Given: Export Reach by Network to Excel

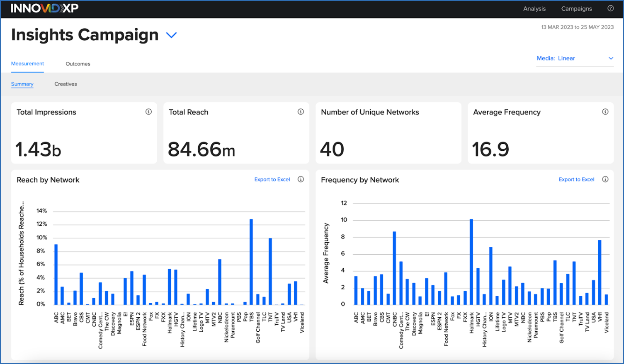Looking at the screenshot, I should pyautogui.click(x=272, y=179).
